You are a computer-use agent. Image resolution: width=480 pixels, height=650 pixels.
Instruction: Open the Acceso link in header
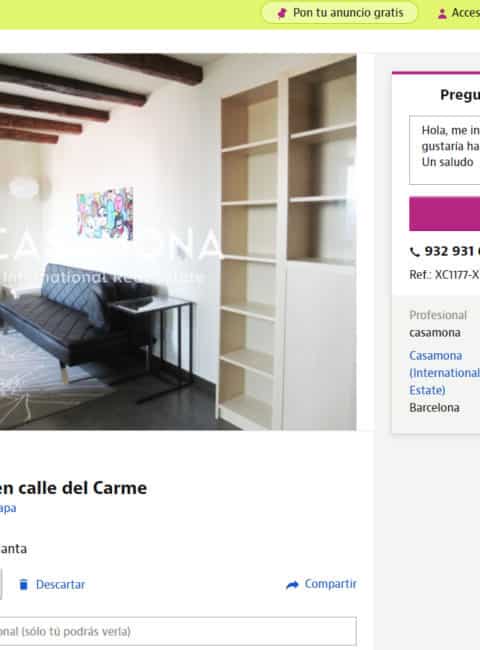[x=466, y=13]
